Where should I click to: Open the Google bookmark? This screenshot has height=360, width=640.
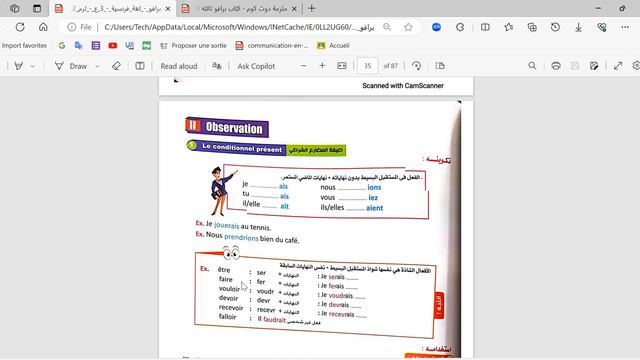pyautogui.click(x=62, y=45)
